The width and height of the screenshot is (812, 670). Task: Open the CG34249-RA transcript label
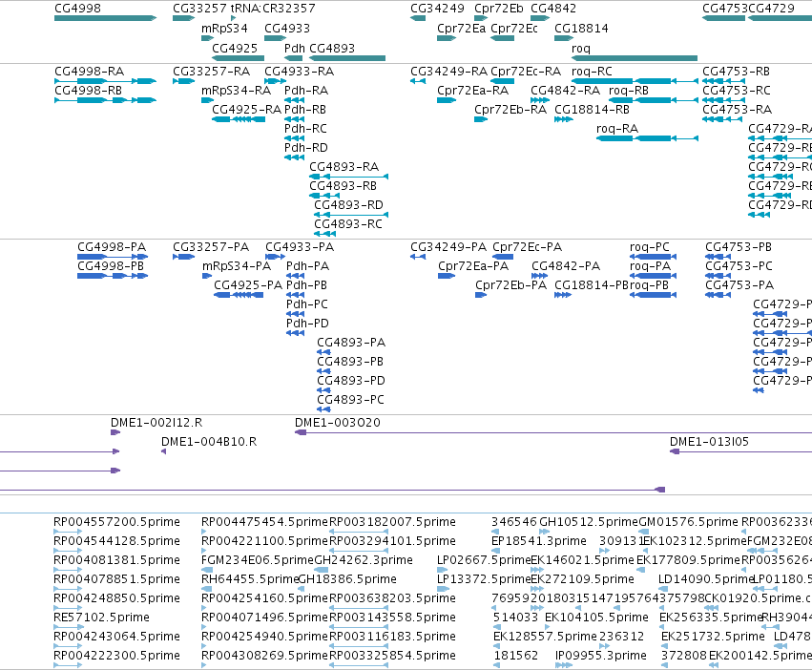point(449,71)
